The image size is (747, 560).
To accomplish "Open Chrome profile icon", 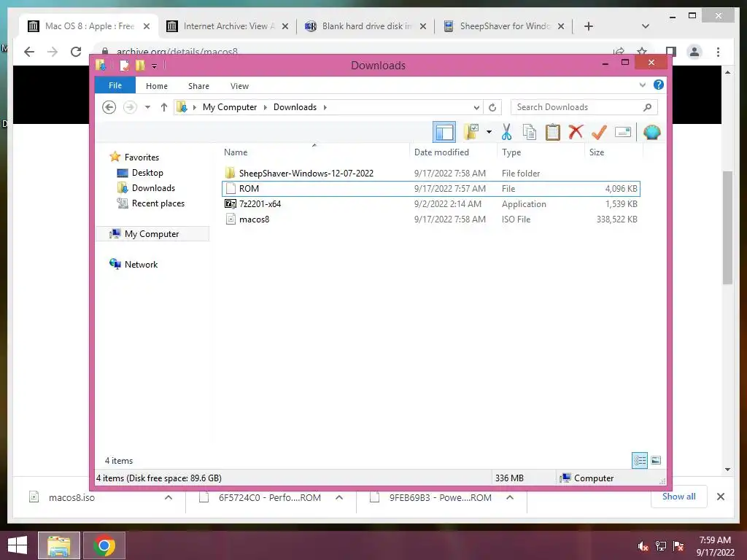I will (x=694, y=52).
